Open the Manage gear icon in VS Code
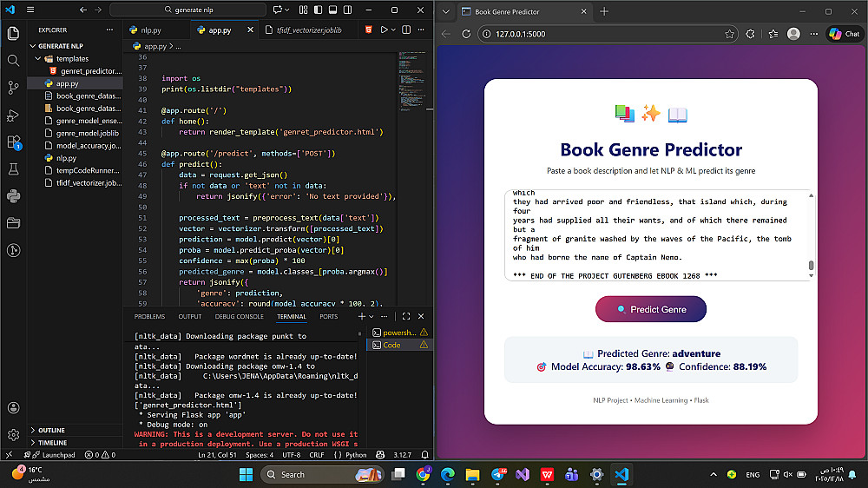The height and width of the screenshot is (488, 868). [x=13, y=434]
